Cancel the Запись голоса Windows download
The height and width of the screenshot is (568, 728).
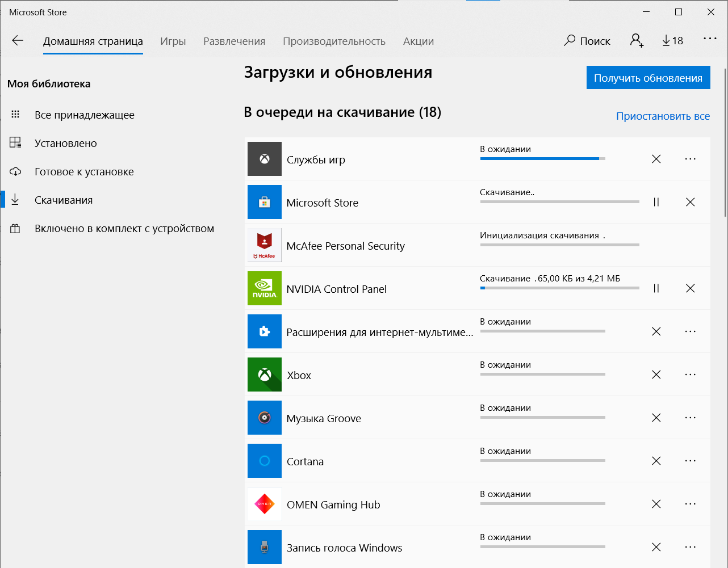click(656, 547)
